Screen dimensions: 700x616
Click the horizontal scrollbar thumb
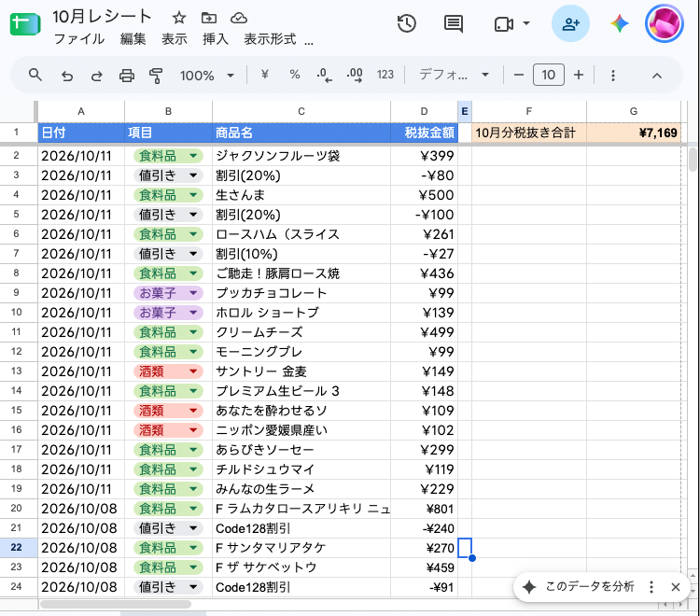tap(115, 604)
